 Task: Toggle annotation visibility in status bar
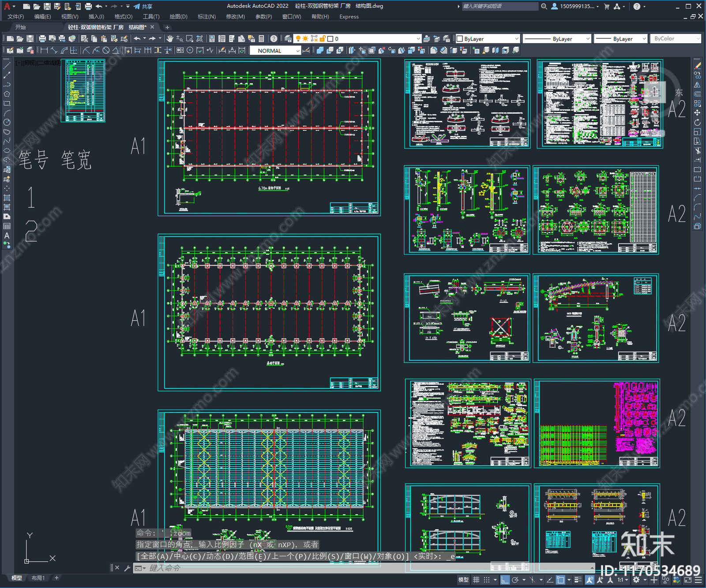[x=590, y=580]
